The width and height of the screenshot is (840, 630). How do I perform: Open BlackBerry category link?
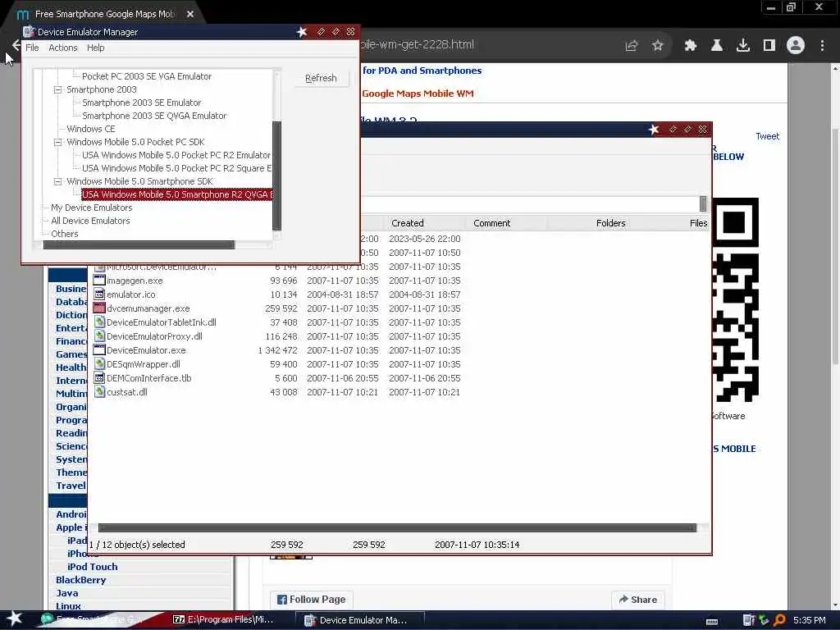point(81,580)
